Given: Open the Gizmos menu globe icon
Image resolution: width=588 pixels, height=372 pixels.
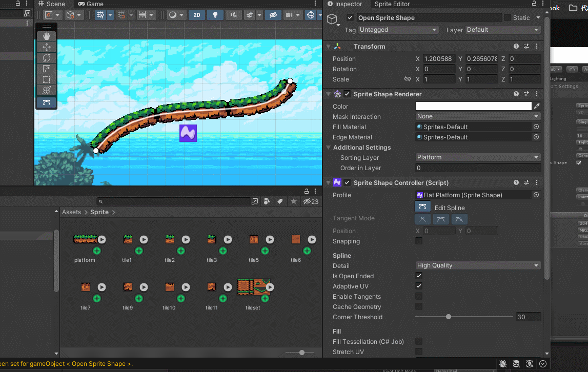Looking at the screenshot, I should pos(311,15).
